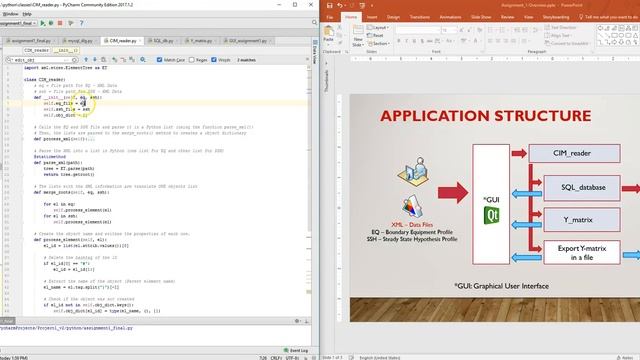This screenshot has height=360, width=640.
Task: Open the Shapes gallery in PowerPoint
Action: 618,35
